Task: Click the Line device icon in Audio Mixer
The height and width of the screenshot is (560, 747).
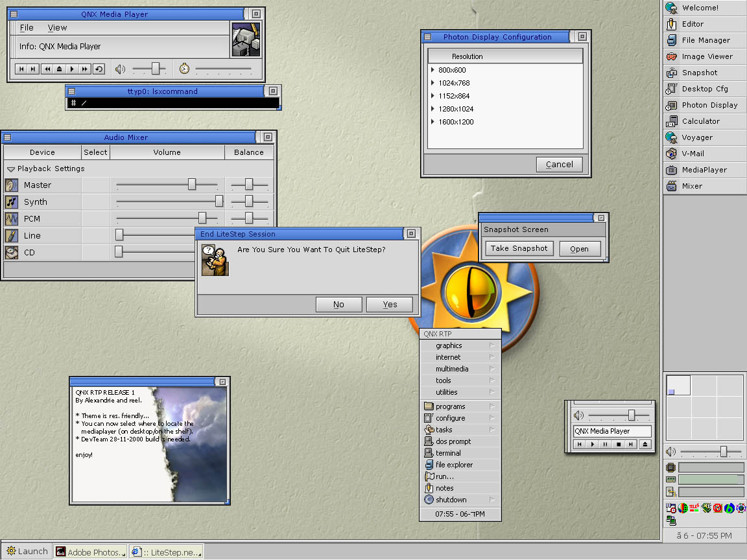Action: (x=12, y=235)
